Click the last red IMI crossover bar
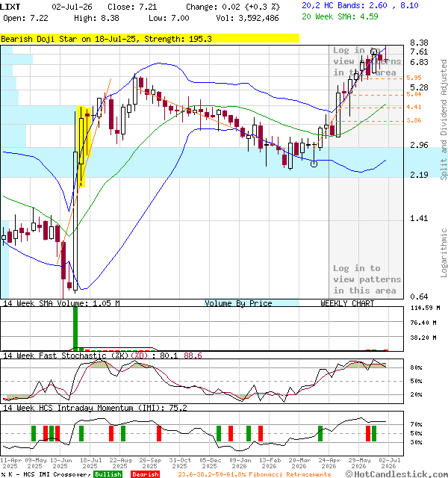The width and height of the screenshot is (448, 478). (368, 433)
